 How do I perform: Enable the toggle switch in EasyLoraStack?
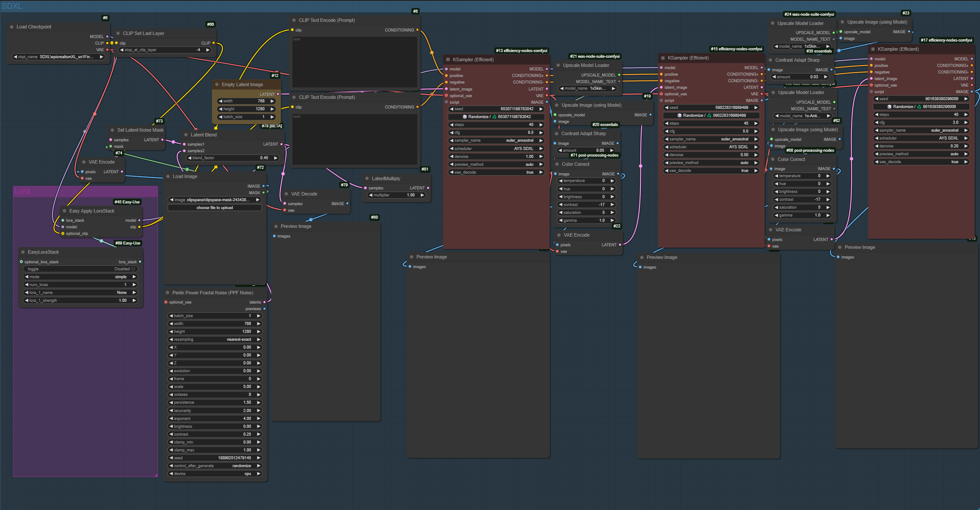pyautogui.click(x=133, y=269)
